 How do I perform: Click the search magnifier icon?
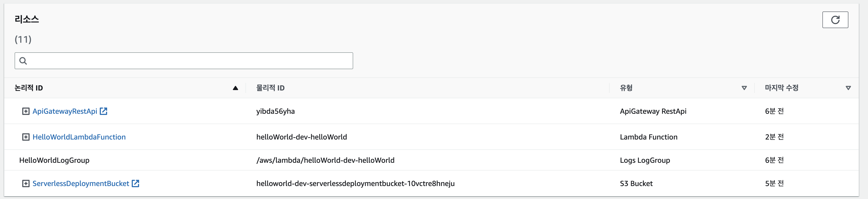[x=23, y=61]
